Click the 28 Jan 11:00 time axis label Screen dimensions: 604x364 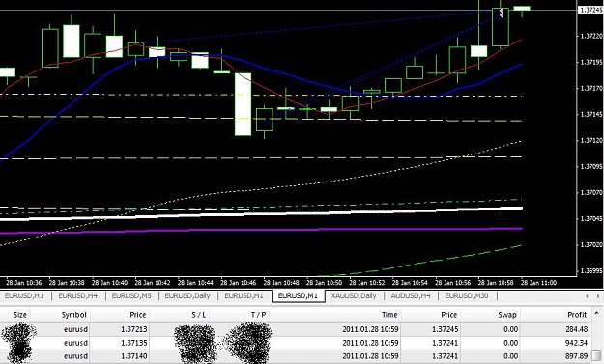538,283
